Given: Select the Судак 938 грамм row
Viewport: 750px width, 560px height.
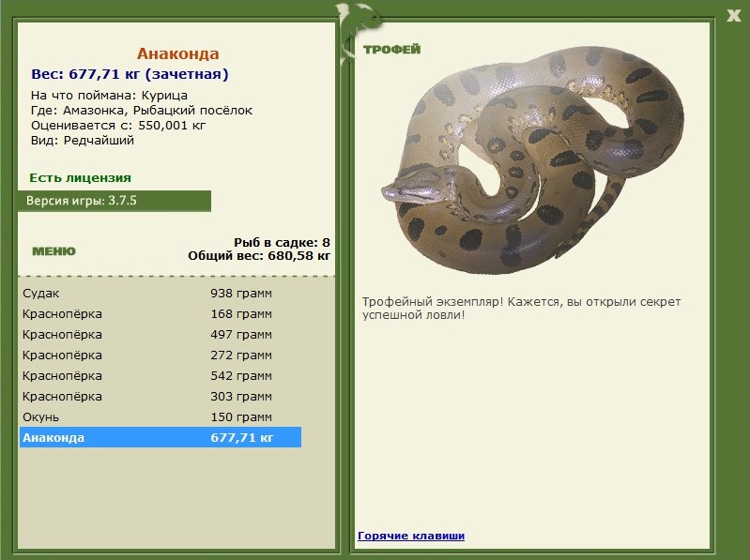Looking at the screenshot, I should tap(161, 293).
